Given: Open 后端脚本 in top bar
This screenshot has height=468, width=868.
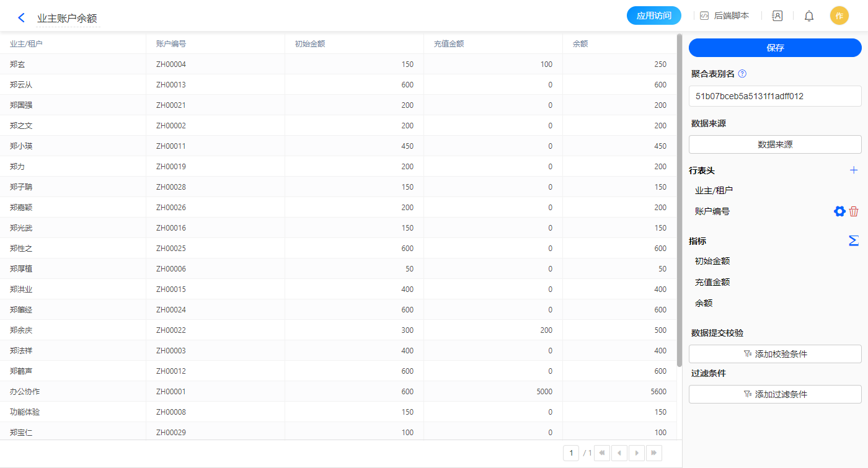Looking at the screenshot, I should [724, 16].
